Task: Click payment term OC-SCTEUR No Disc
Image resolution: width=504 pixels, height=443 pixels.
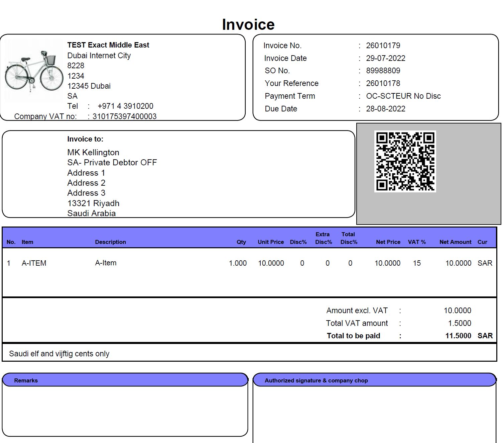Action: (x=403, y=96)
